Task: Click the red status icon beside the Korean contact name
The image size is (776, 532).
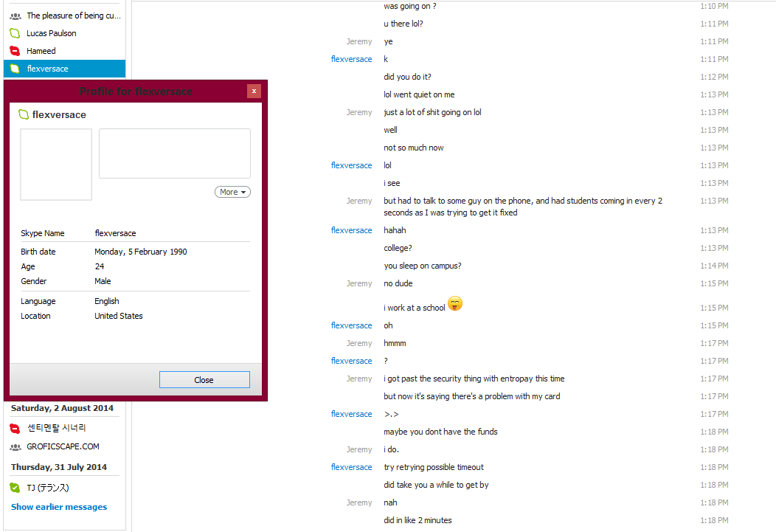Action: (15, 428)
